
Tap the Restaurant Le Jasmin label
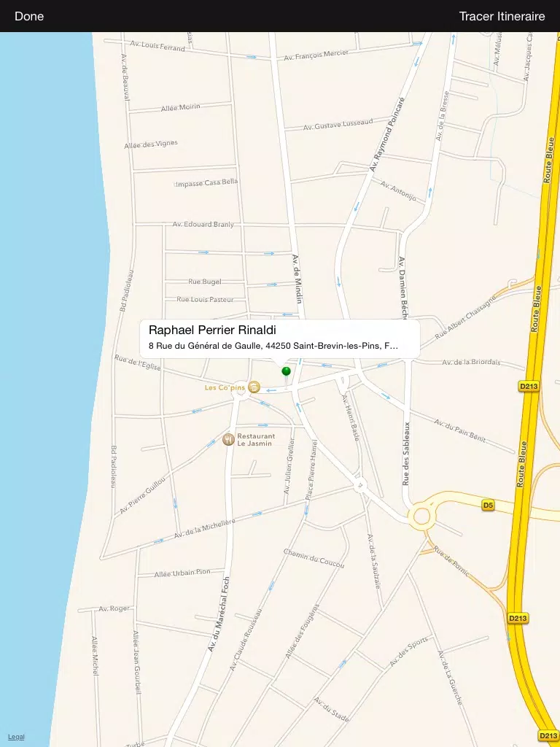[256, 439]
